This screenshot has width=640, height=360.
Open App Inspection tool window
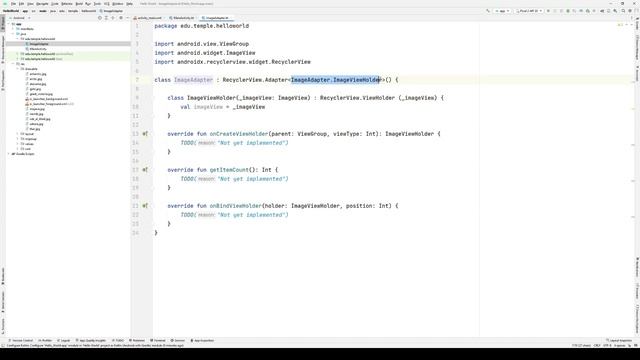(x=202, y=340)
